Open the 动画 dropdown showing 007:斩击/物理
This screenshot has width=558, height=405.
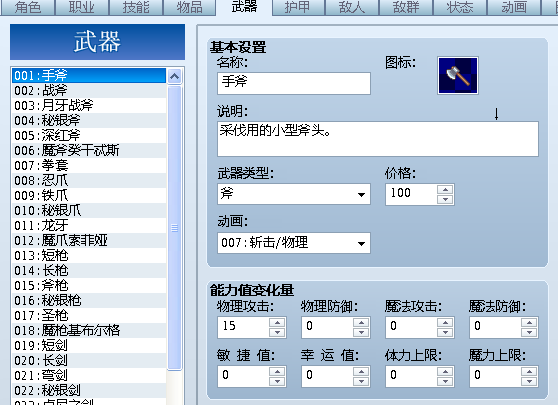coord(294,243)
